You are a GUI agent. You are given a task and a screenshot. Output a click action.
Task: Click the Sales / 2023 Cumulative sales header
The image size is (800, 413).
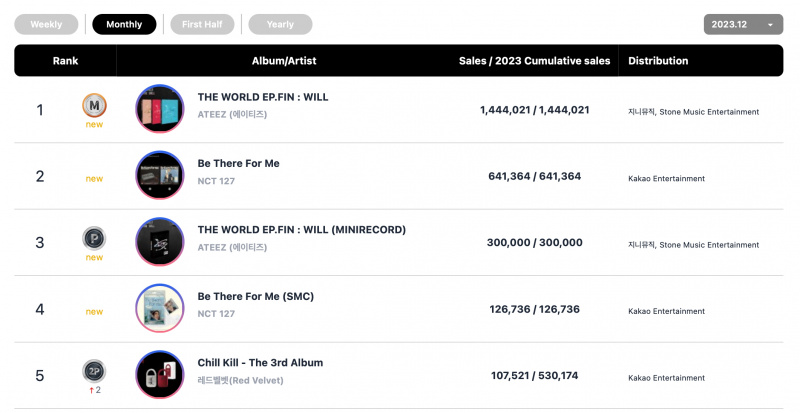pos(534,61)
